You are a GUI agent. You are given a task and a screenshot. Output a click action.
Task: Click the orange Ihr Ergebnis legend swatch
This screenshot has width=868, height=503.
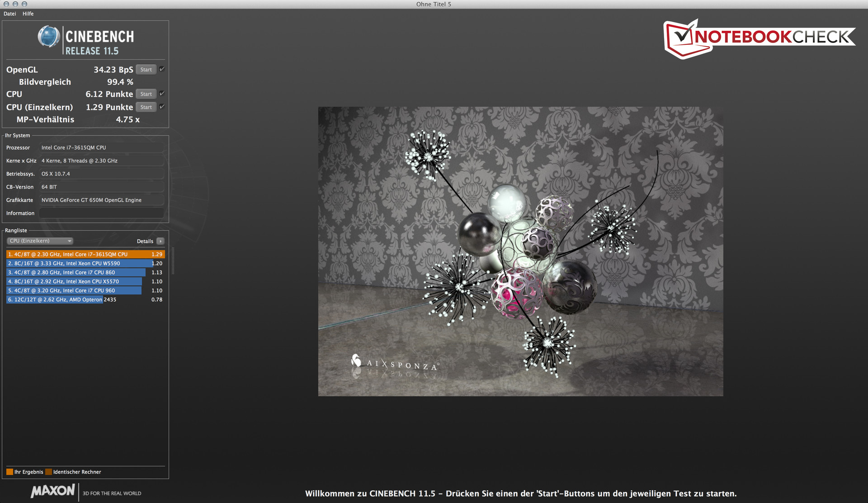point(9,472)
